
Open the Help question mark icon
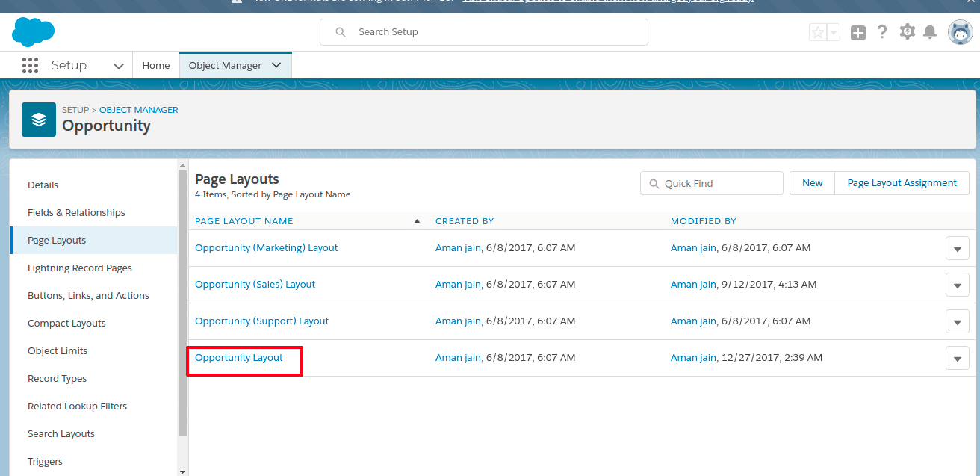point(882,32)
